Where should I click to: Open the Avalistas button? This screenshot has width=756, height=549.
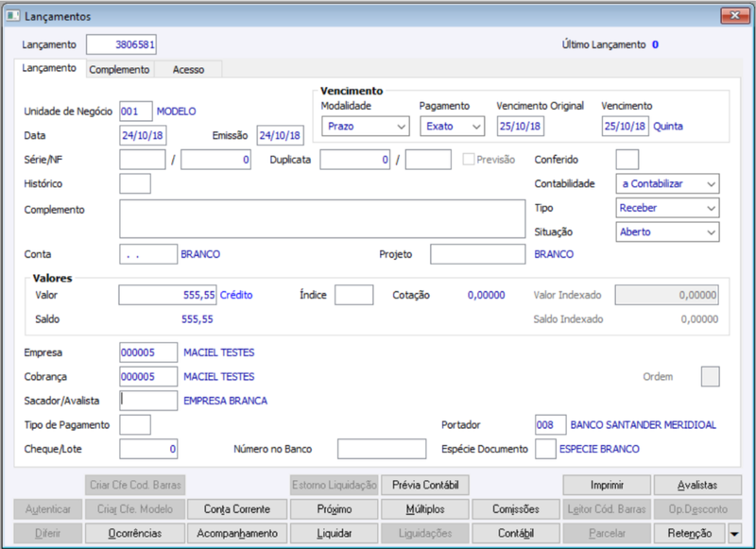[x=697, y=485]
